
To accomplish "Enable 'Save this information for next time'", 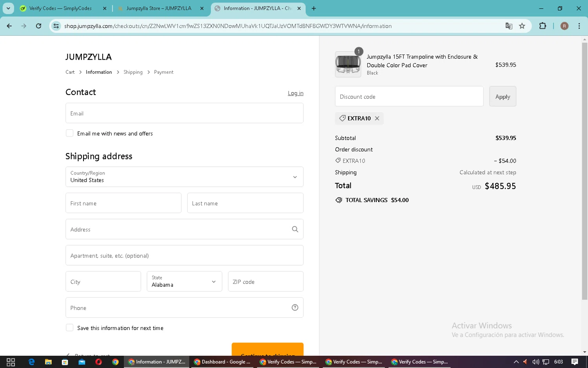I will point(69,328).
